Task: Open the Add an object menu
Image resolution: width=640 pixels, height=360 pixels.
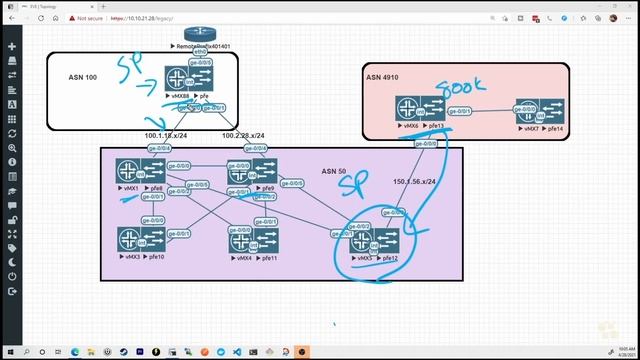Action: coord(12,47)
